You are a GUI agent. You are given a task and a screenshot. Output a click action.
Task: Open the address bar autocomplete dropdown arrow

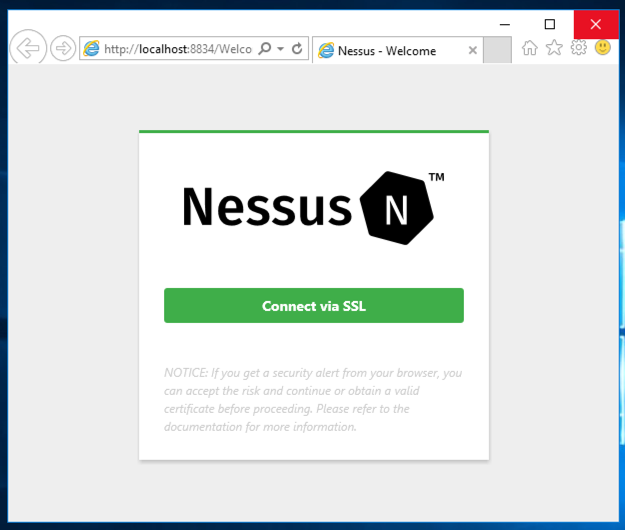[x=281, y=49]
